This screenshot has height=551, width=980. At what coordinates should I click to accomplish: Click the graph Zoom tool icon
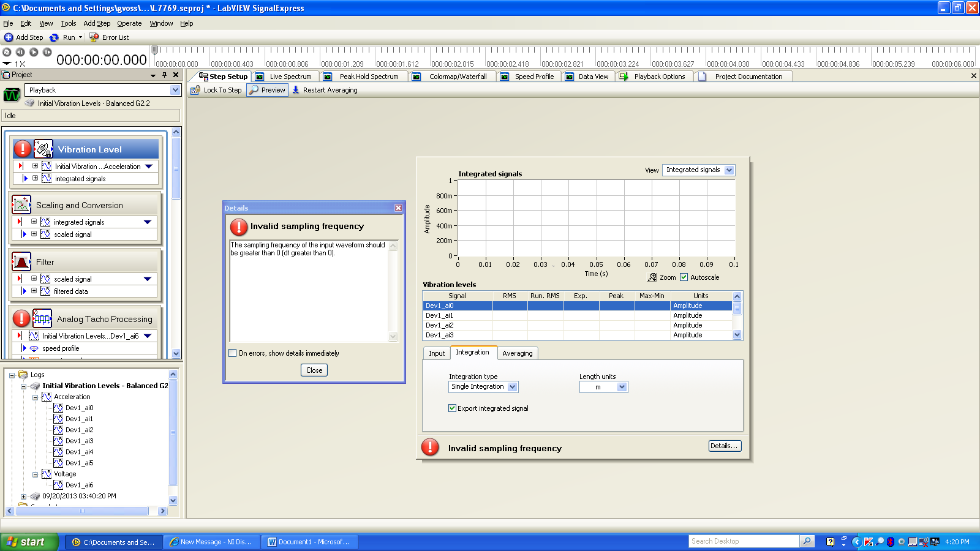point(652,277)
